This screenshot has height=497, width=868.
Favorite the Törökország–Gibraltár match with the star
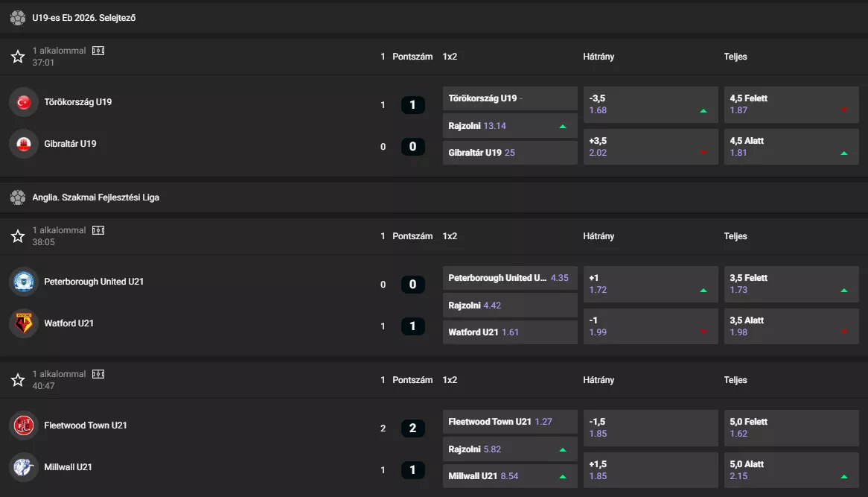17,56
